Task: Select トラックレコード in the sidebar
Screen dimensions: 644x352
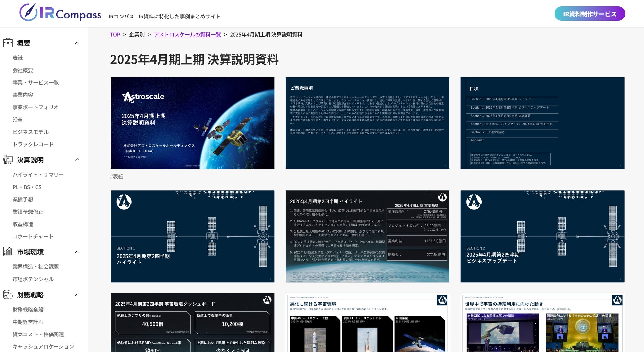Action: 33,144
